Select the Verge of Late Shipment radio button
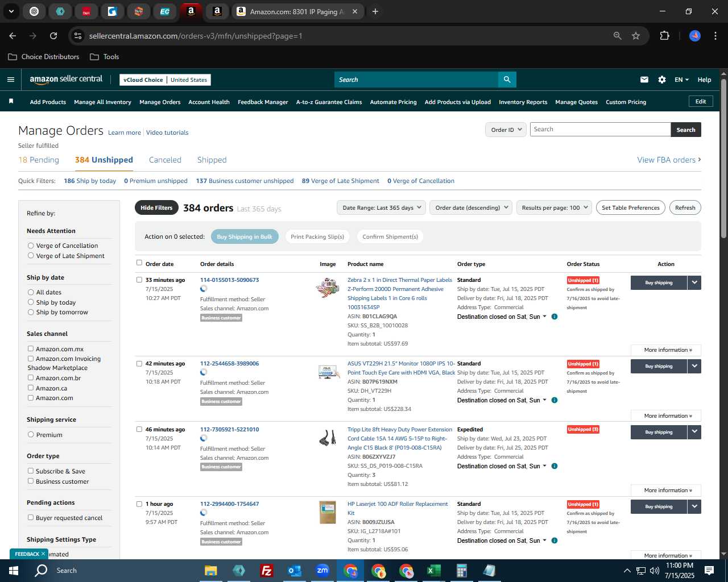Image resolution: width=728 pixels, height=582 pixels. [31, 256]
